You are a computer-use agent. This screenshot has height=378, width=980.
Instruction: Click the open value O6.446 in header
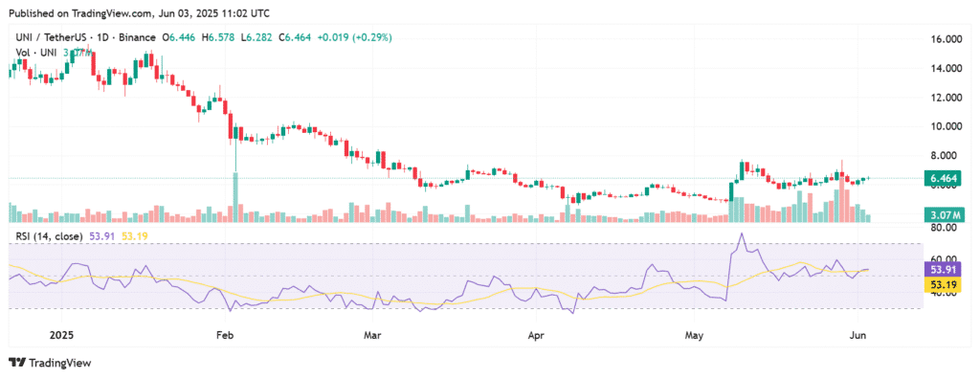tap(179, 37)
